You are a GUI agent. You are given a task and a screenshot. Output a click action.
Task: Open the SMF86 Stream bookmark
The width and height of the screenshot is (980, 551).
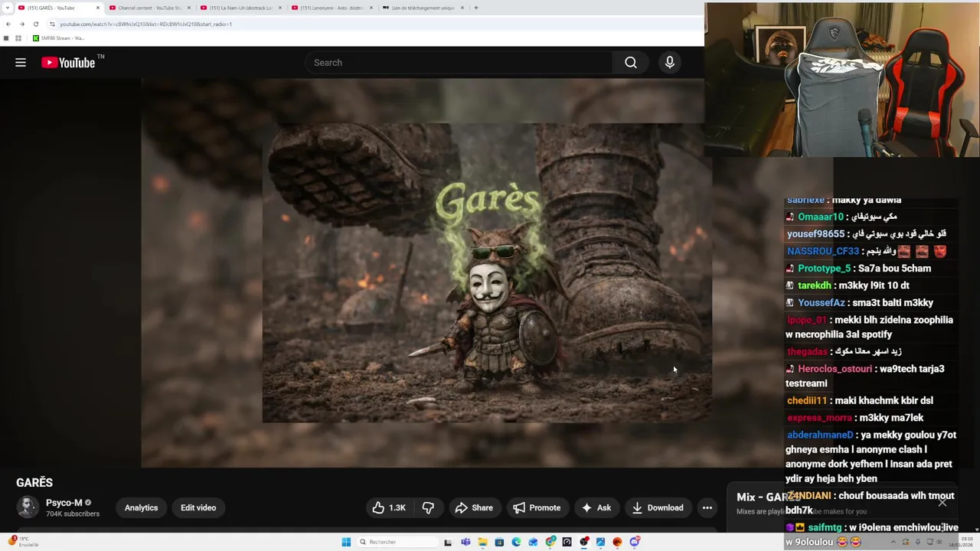(58, 38)
